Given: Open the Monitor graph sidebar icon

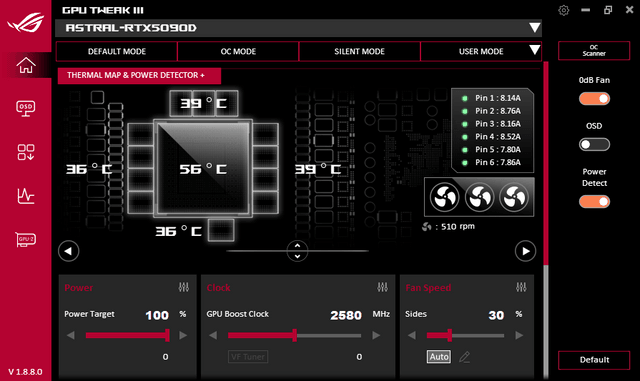Looking at the screenshot, I should pyautogui.click(x=26, y=196).
